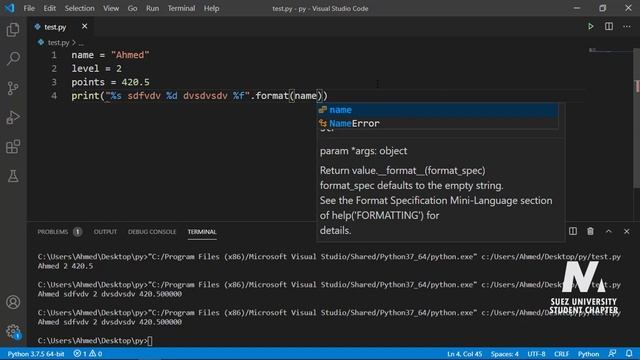This screenshot has height=360, width=640.
Task: Open the Edit menu
Action: [x=49, y=8]
